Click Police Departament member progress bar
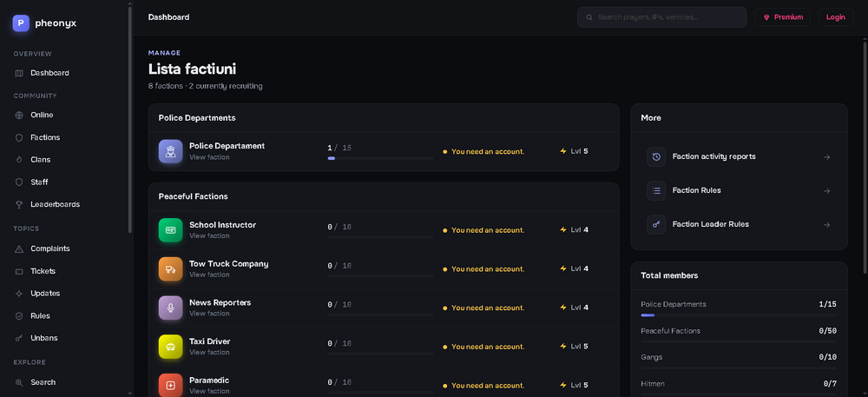The image size is (868, 397). tap(380, 158)
